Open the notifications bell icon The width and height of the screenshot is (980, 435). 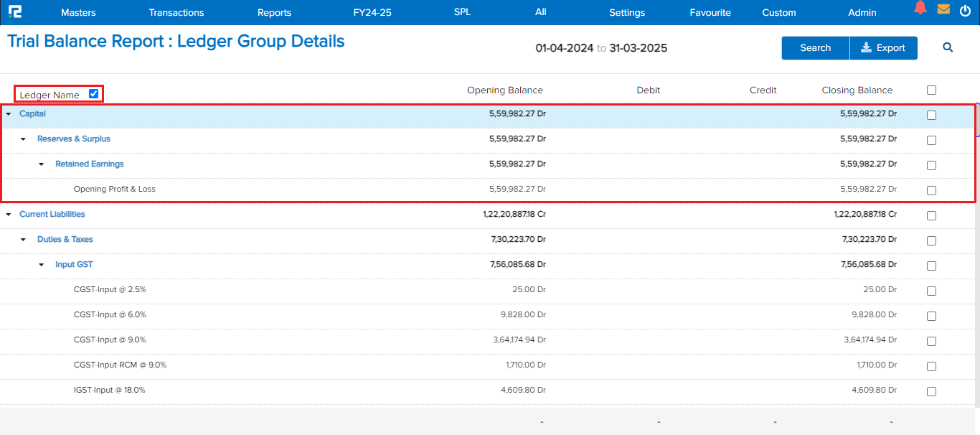pos(920,9)
